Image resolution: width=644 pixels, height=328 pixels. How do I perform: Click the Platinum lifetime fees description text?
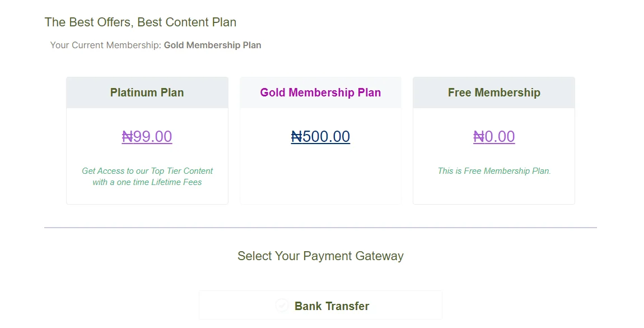[x=147, y=176]
